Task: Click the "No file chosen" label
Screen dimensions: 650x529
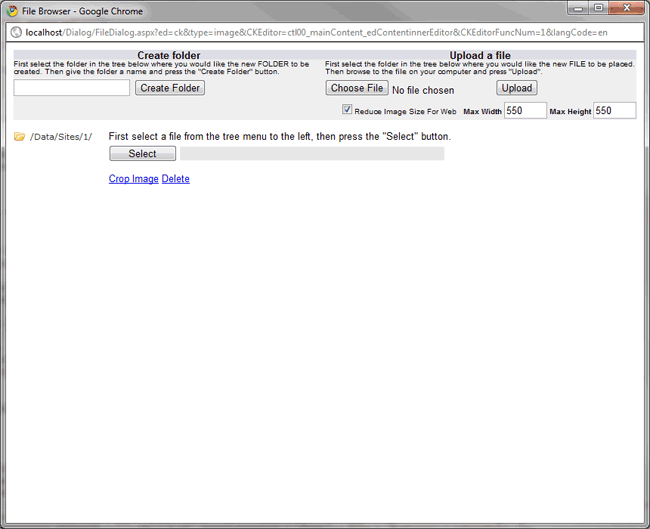Action: tap(423, 90)
